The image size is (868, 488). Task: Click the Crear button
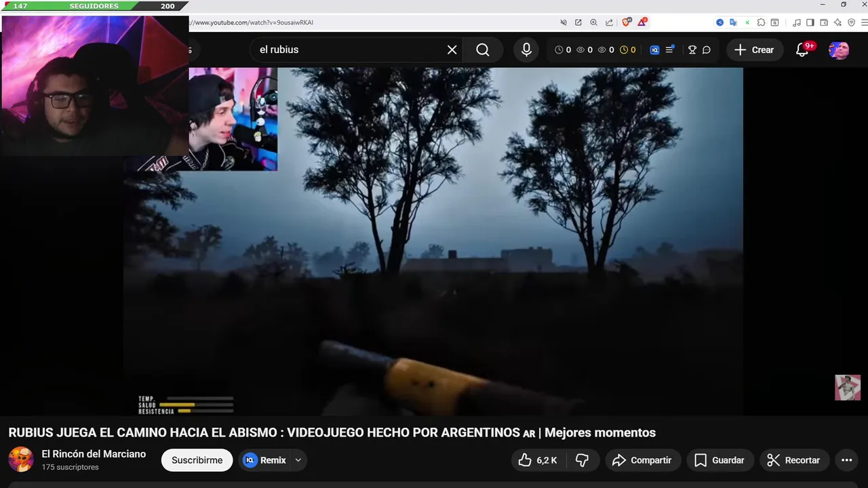754,49
